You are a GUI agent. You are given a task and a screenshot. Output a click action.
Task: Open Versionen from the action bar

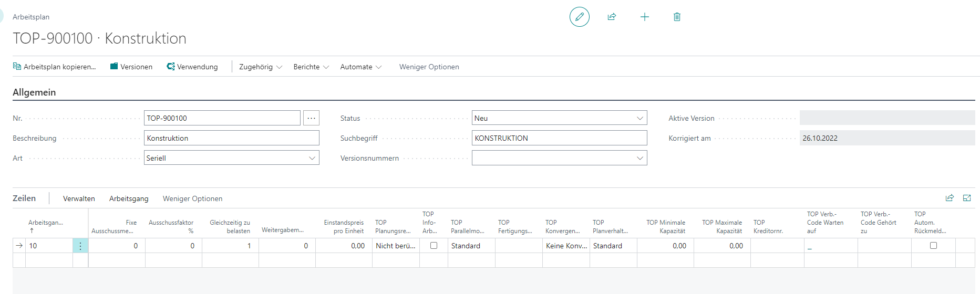pyautogui.click(x=131, y=67)
